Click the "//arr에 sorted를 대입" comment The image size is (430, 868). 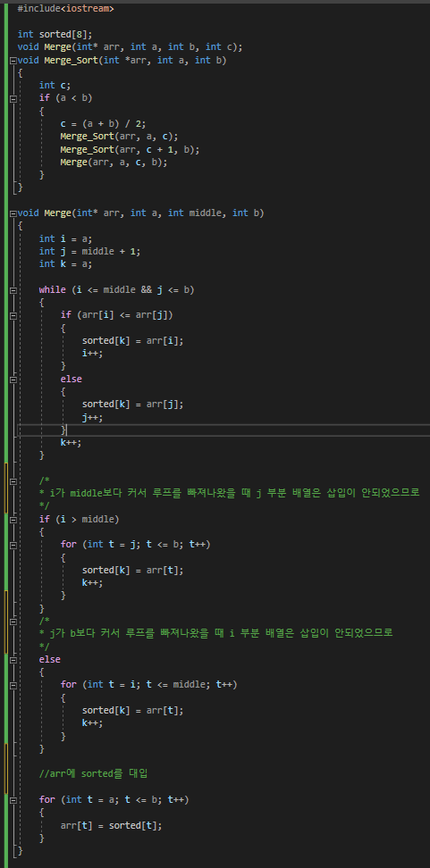tap(94, 773)
